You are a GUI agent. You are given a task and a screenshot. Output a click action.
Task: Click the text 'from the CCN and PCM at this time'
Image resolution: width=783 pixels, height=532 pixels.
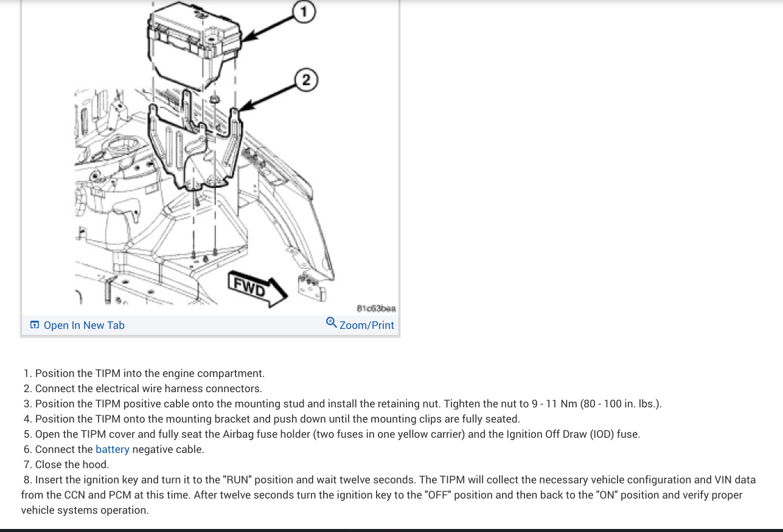click(105, 495)
